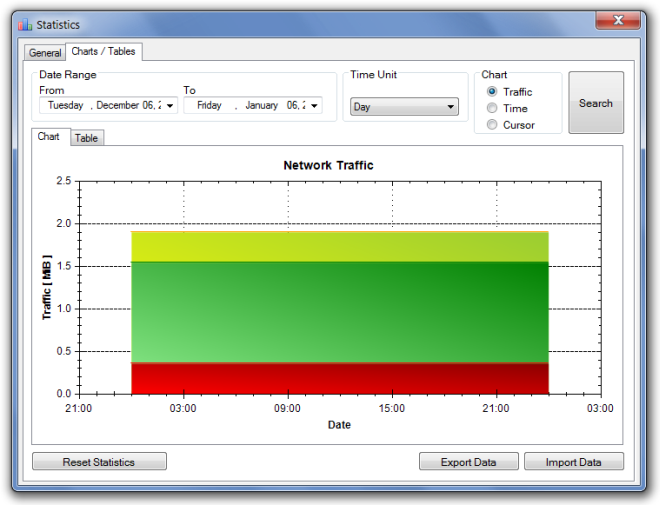Click the Date axis label

pos(339,425)
